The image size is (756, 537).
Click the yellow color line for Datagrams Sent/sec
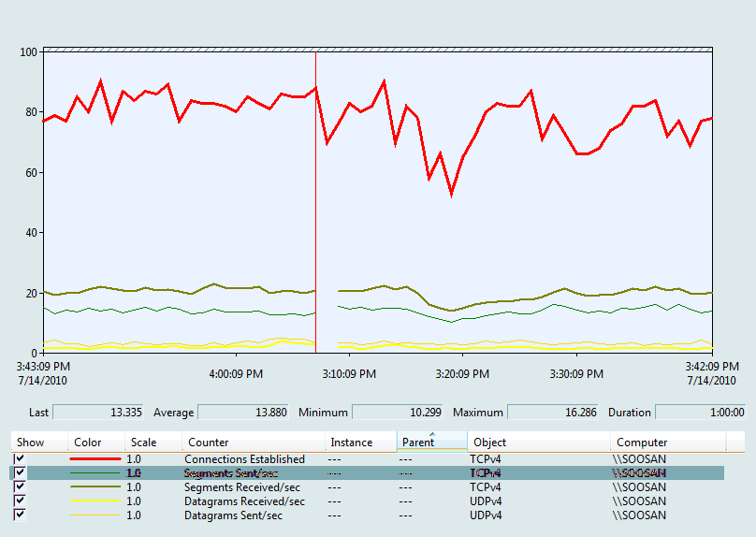click(x=95, y=515)
